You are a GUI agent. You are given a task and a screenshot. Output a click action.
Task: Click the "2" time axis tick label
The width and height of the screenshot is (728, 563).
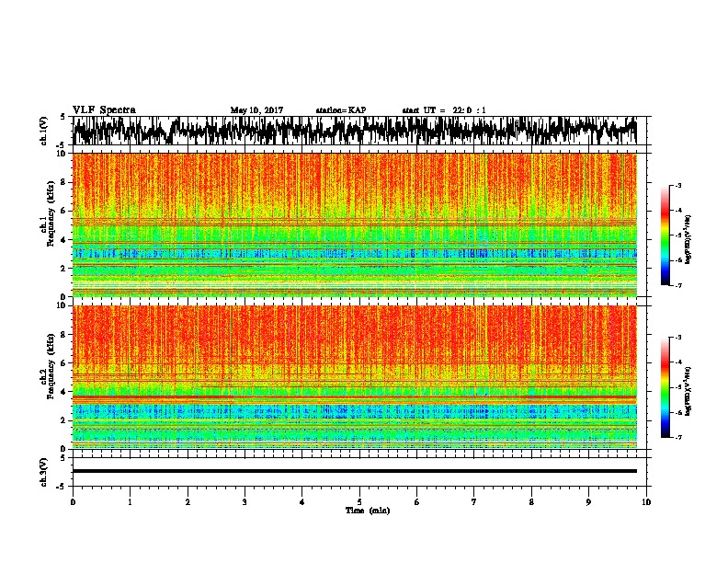pyautogui.click(x=188, y=502)
